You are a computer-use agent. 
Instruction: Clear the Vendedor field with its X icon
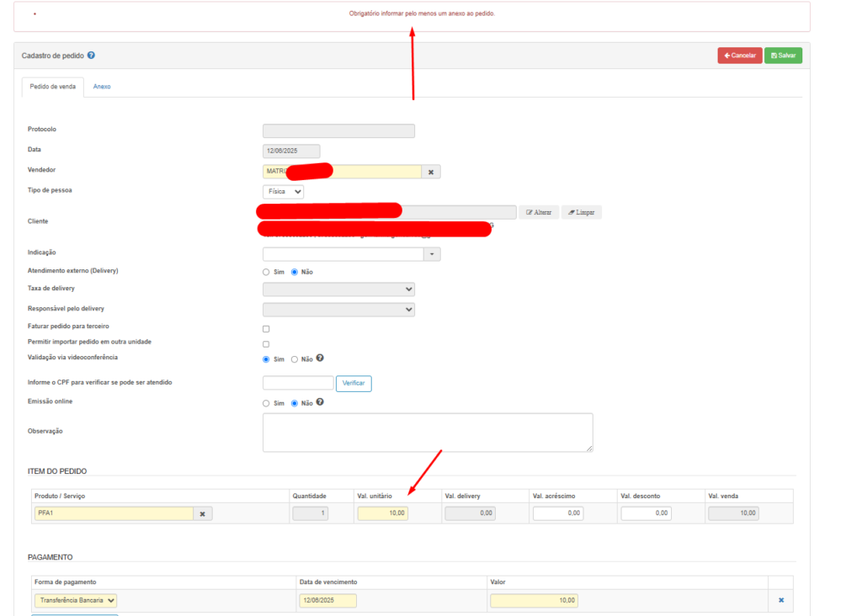point(431,172)
